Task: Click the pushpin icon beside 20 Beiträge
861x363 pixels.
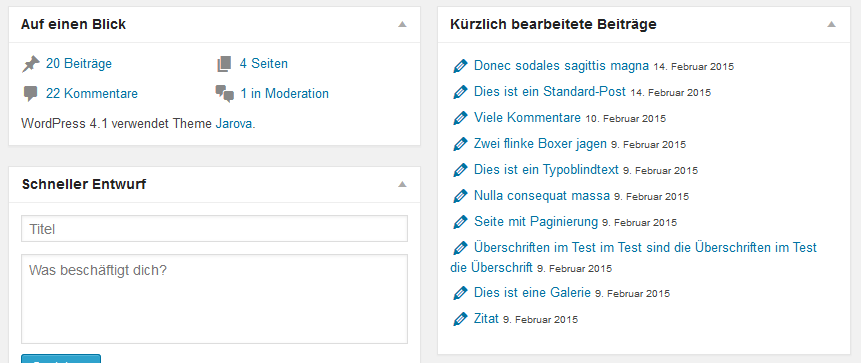Action: coord(31,64)
